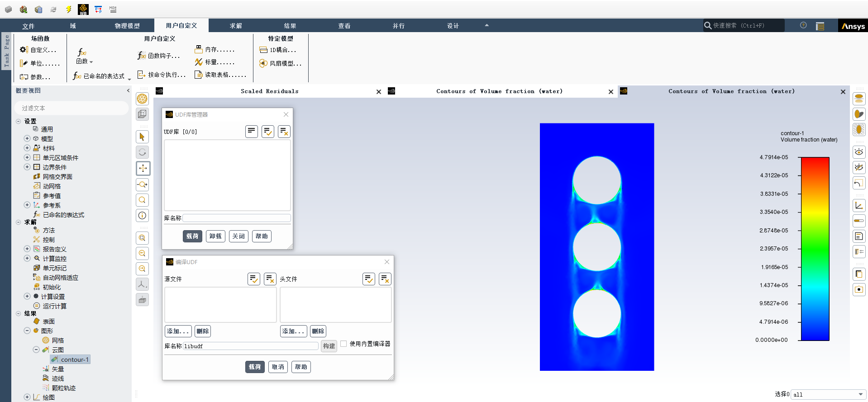Expand the 边界条件 tree node
Image resolution: width=868 pixels, height=402 pixels.
27,167
